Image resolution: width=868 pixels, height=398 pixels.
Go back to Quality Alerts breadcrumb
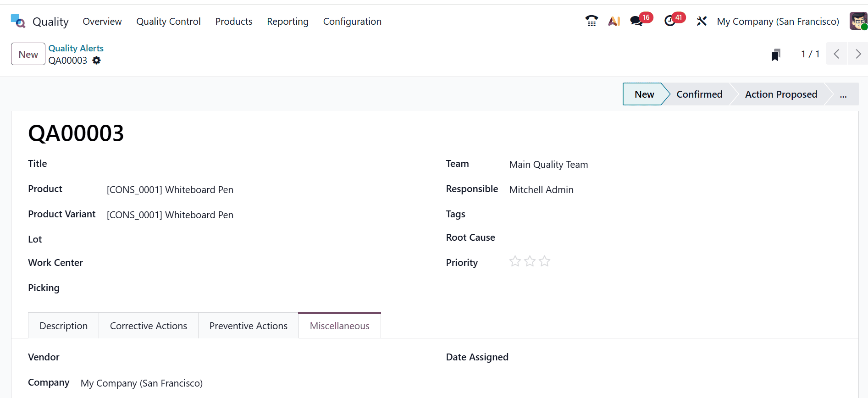(76, 48)
